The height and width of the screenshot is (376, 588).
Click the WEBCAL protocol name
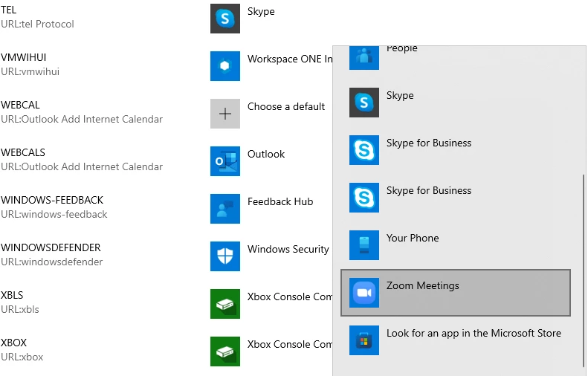[20, 105]
